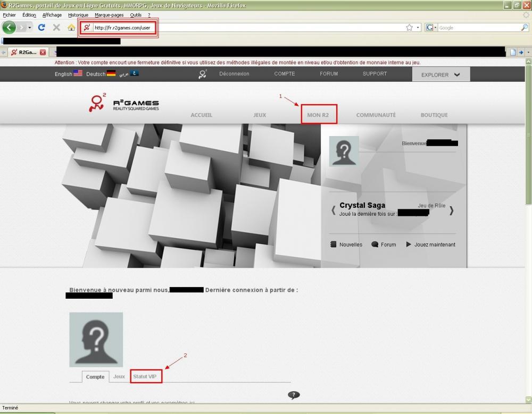The height and width of the screenshot is (414, 532).
Task: Show previous game with left chevron
Action: tap(334, 210)
